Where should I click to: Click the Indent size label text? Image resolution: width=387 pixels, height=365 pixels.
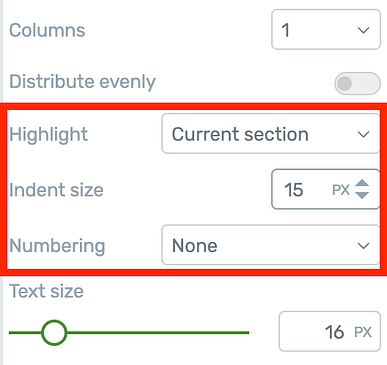click(x=56, y=190)
